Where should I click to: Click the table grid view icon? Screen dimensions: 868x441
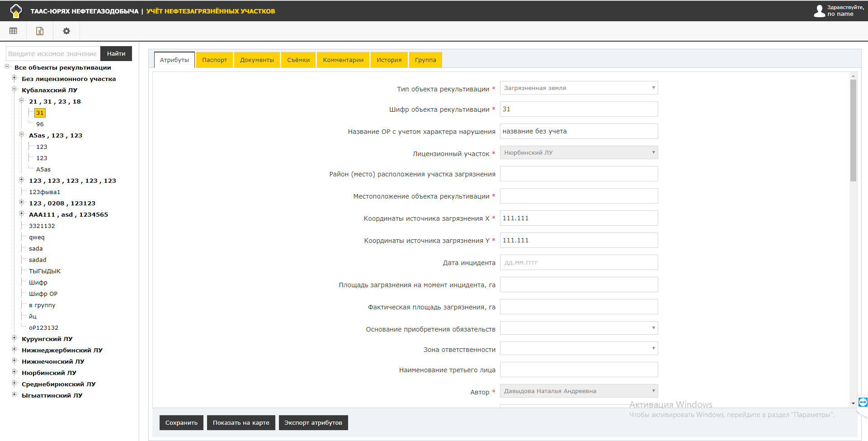[x=13, y=31]
